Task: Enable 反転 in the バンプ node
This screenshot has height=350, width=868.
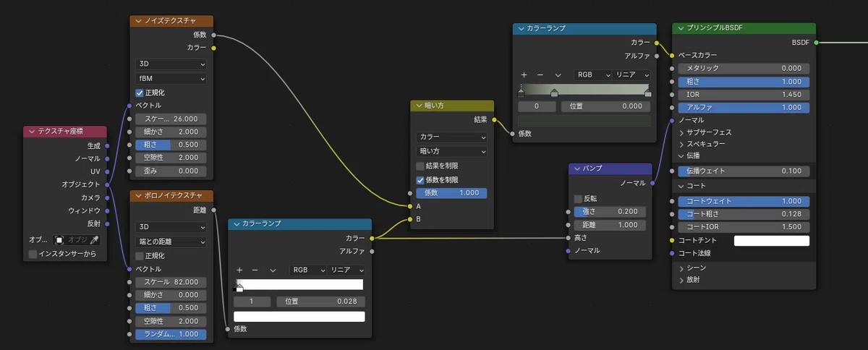Action: click(578, 198)
